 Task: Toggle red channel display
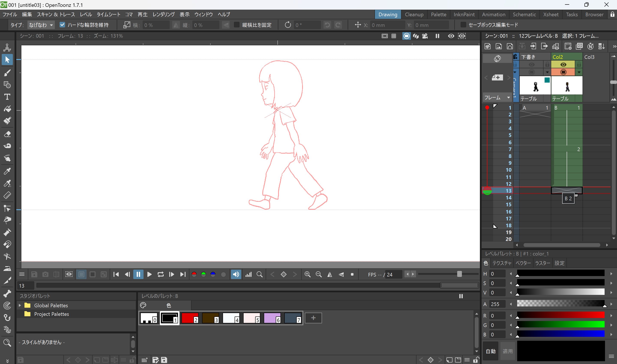(x=194, y=274)
